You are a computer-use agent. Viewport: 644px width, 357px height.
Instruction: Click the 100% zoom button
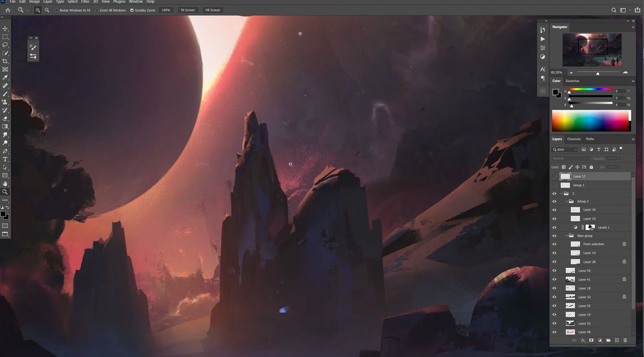[166, 10]
